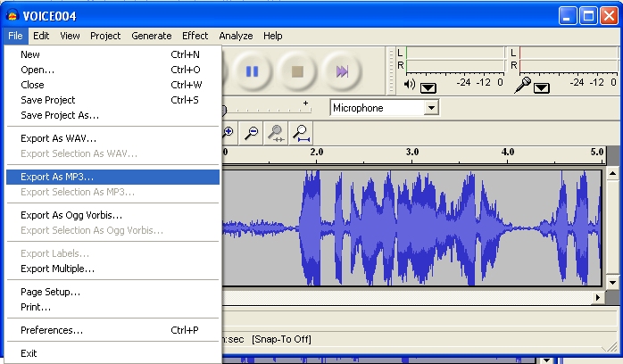
Task: Open the playback meter dropdown arrow
Action: tap(428, 87)
